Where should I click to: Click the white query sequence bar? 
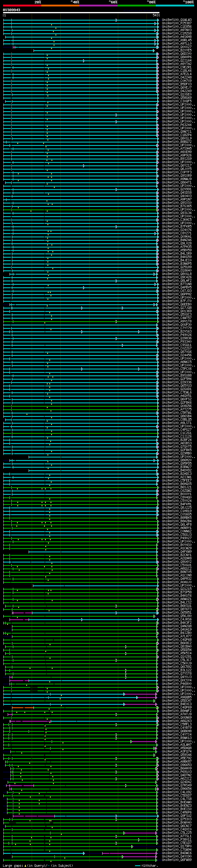tap(81, 12)
